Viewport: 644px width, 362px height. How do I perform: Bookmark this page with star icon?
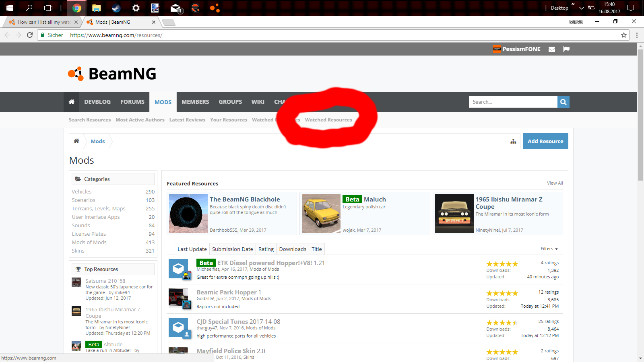pyautogui.click(x=624, y=35)
